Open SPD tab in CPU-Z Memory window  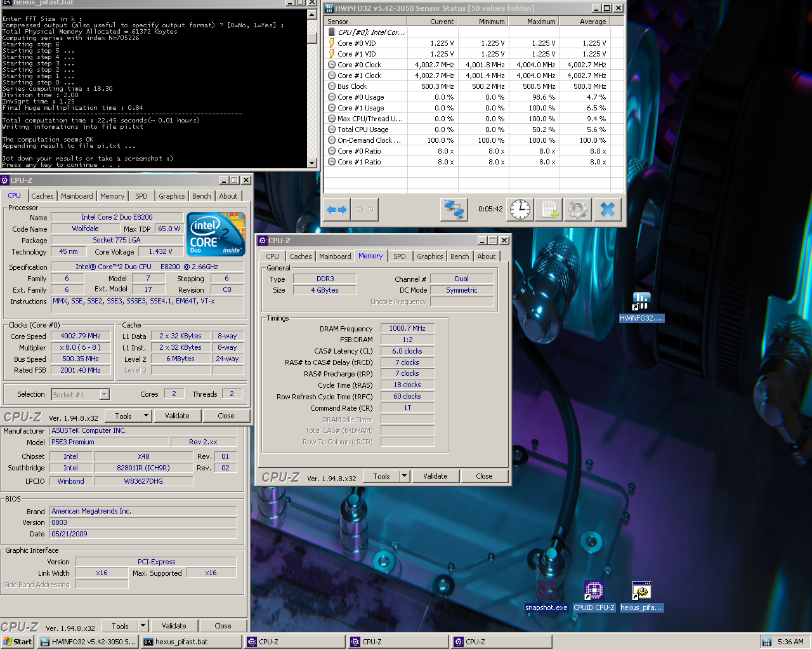[x=399, y=256]
